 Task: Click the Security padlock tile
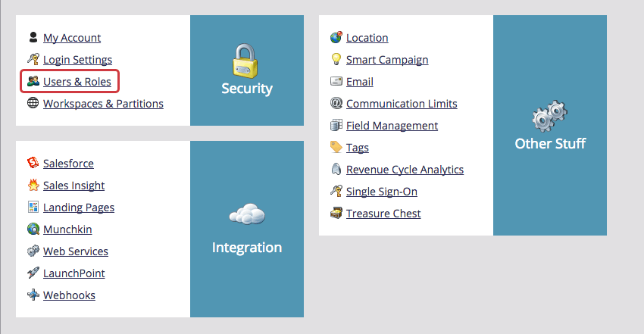pos(246,70)
